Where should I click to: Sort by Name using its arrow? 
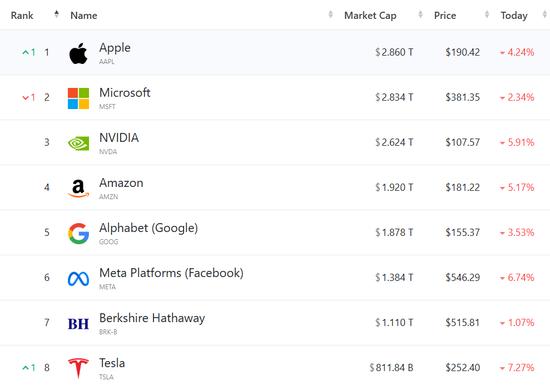tap(330, 14)
